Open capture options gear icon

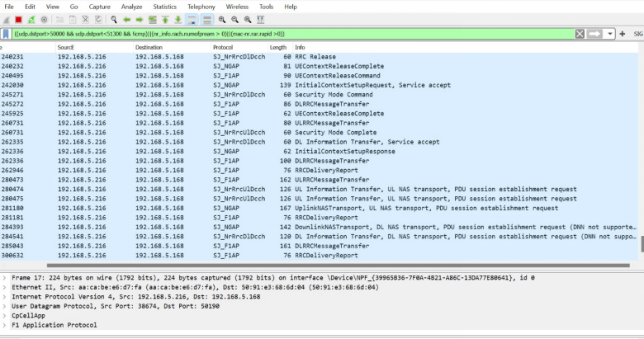(42, 18)
